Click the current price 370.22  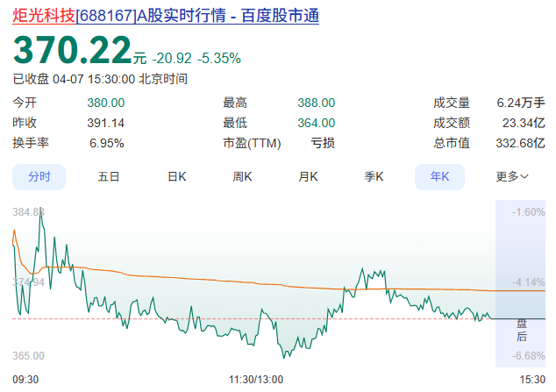coord(72,51)
